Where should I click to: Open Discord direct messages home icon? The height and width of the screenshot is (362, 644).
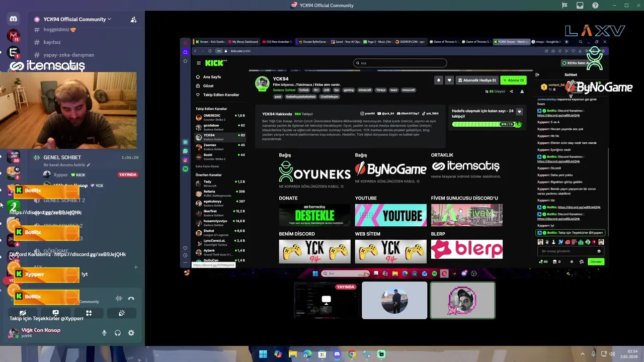(x=13, y=19)
